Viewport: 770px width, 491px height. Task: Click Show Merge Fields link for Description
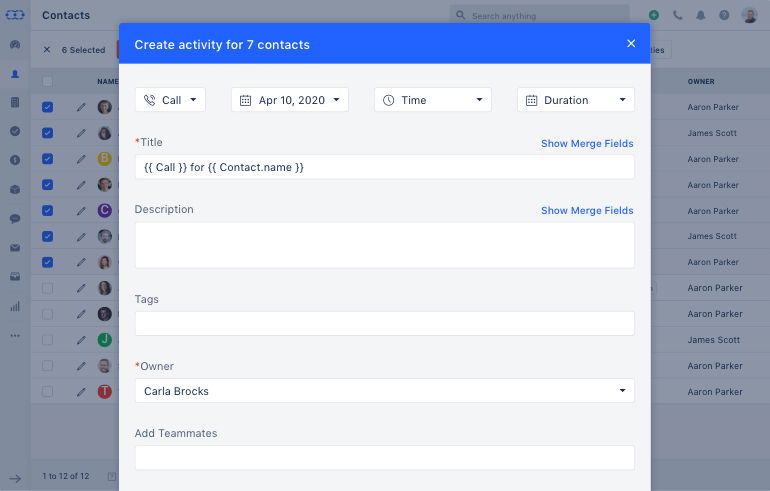[587, 210]
